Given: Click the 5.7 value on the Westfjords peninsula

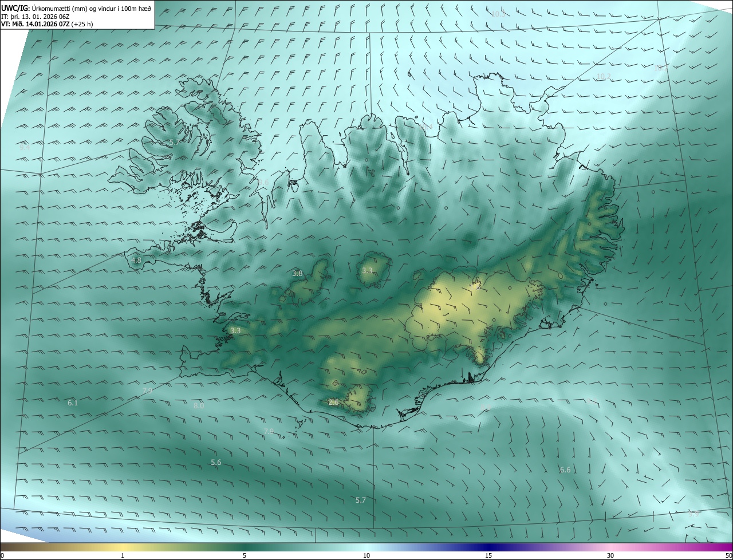Looking at the screenshot, I should pyautogui.click(x=175, y=141).
